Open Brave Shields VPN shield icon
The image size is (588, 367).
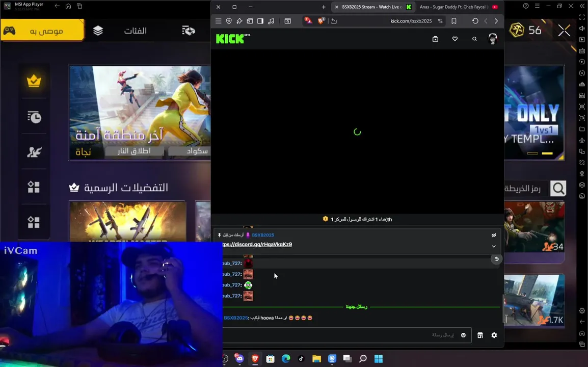229,21
